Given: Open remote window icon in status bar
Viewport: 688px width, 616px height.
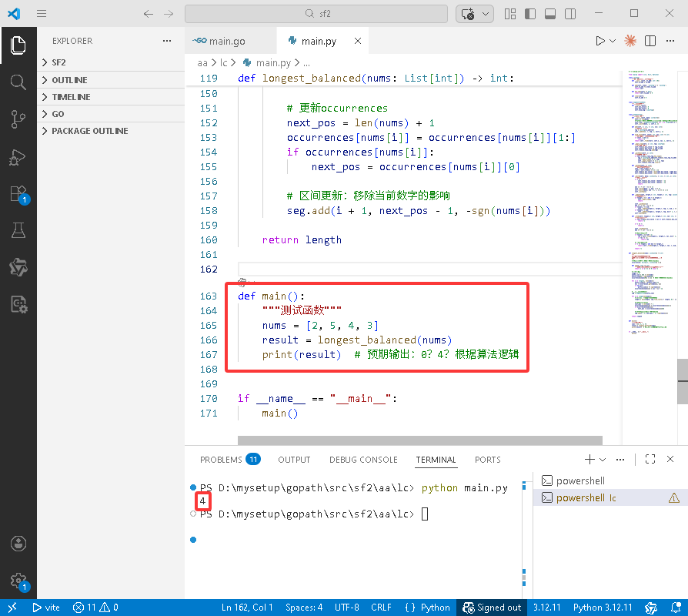Looking at the screenshot, I should (12, 608).
